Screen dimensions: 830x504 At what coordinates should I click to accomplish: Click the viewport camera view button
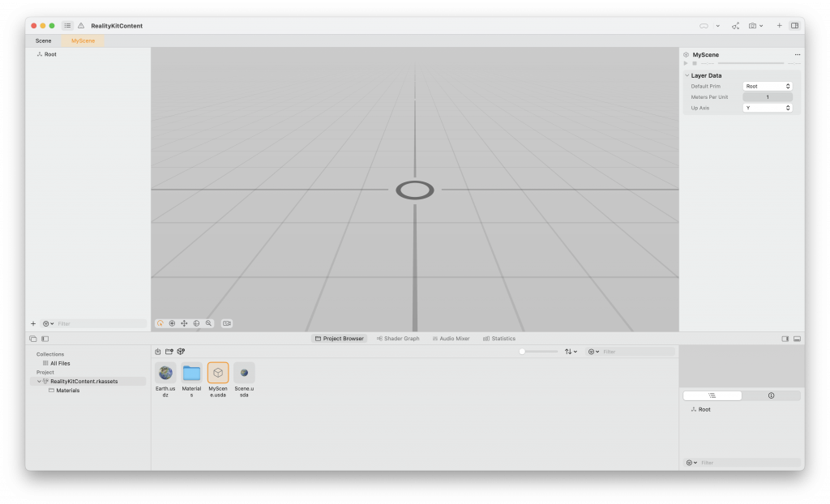click(227, 323)
